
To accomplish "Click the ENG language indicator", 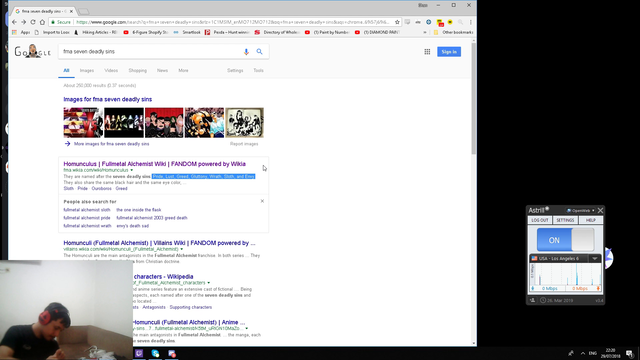I will (593, 353).
